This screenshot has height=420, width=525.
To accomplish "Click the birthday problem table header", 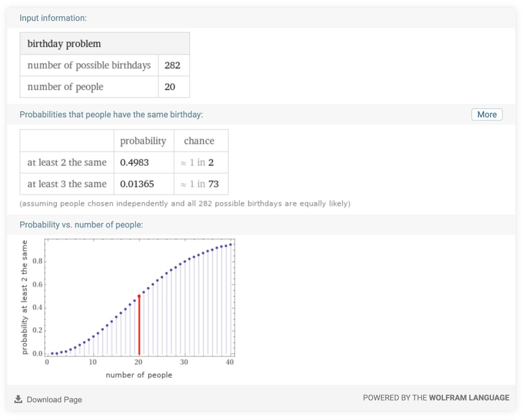I will pos(105,43).
